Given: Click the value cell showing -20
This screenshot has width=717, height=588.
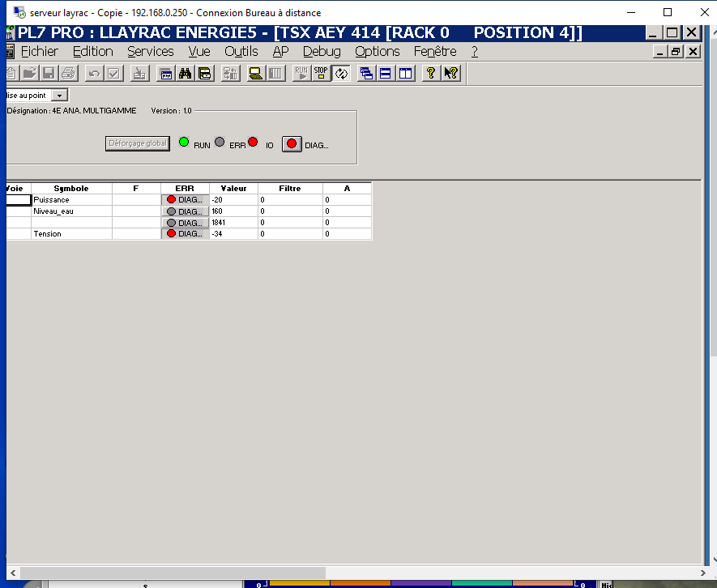Looking at the screenshot, I should point(233,200).
